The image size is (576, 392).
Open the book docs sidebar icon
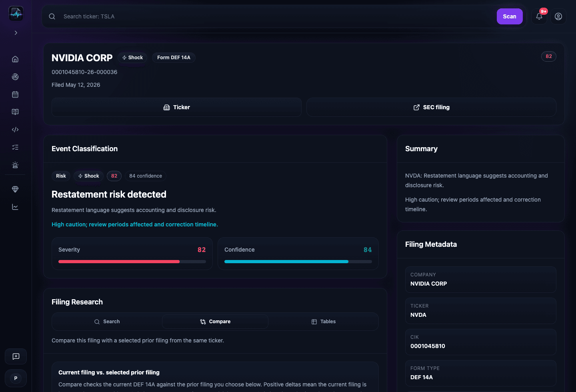pyautogui.click(x=15, y=112)
